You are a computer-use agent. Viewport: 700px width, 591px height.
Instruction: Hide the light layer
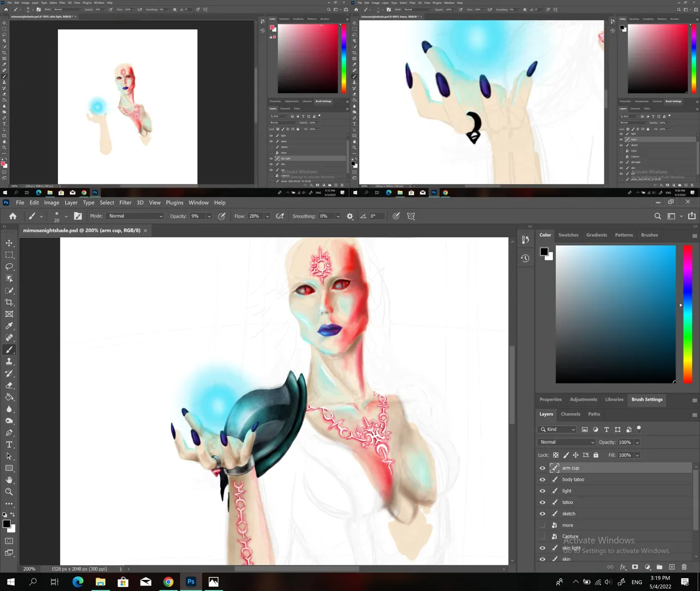pyautogui.click(x=542, y=491)
